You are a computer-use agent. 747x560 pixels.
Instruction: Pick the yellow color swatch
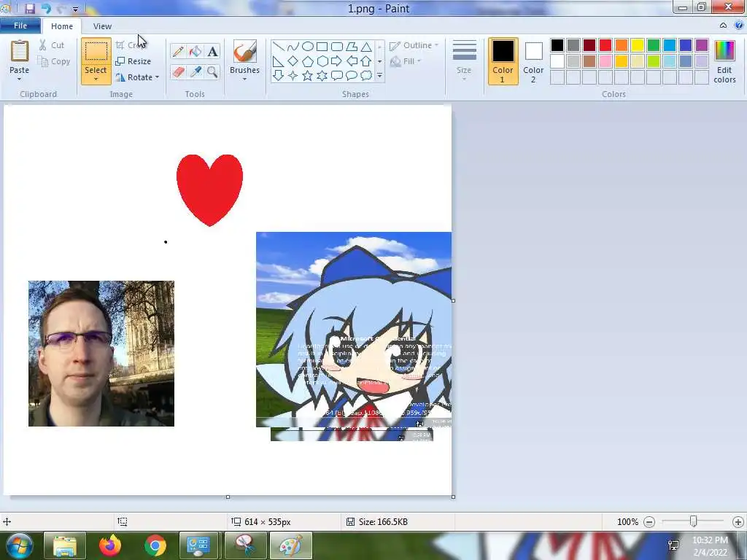pyautogui.click(x=638, y=45)
